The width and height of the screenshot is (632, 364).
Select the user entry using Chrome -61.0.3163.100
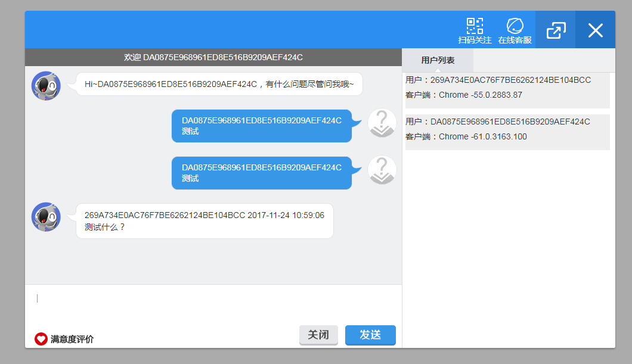(x=507, y=129)
